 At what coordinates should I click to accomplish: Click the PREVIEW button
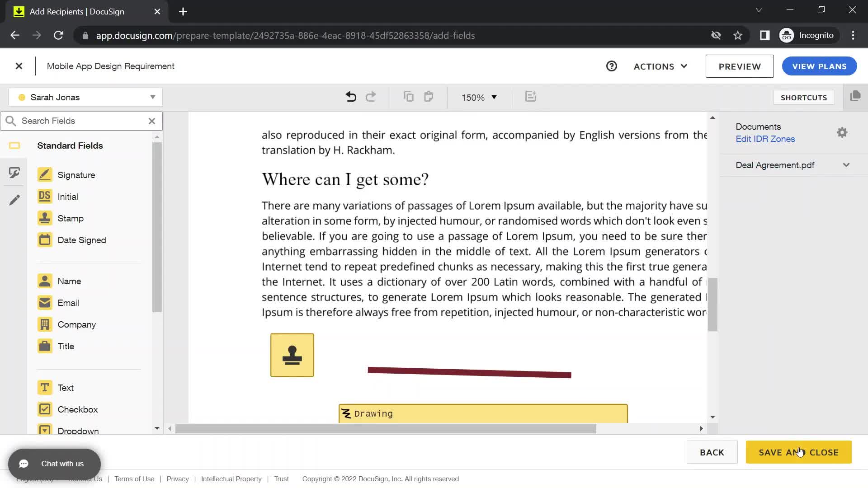click(739, 66)
